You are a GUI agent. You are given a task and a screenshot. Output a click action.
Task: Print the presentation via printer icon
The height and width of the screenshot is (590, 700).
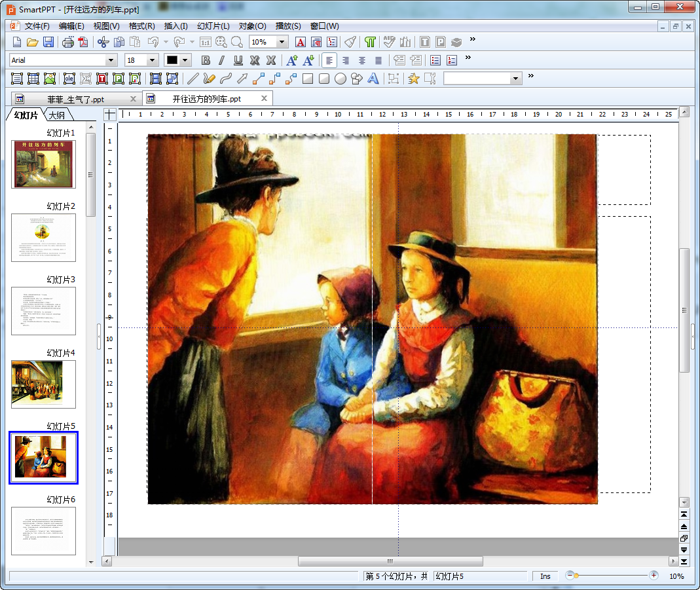(68, 42)
